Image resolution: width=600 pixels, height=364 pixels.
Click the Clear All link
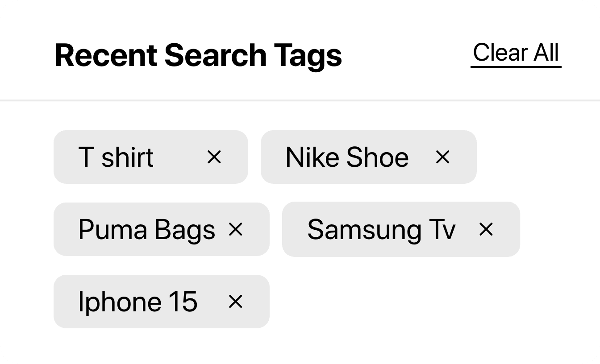[x=516, y=53]
